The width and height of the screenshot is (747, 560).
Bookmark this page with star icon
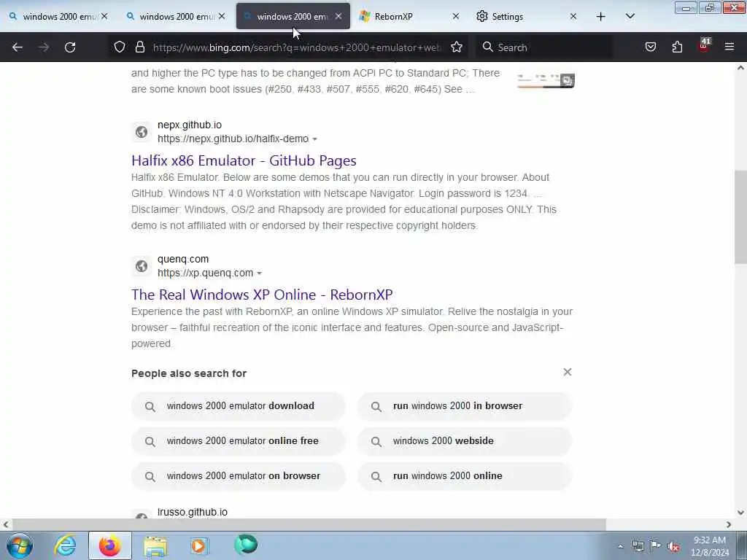[x=457, y=47]
